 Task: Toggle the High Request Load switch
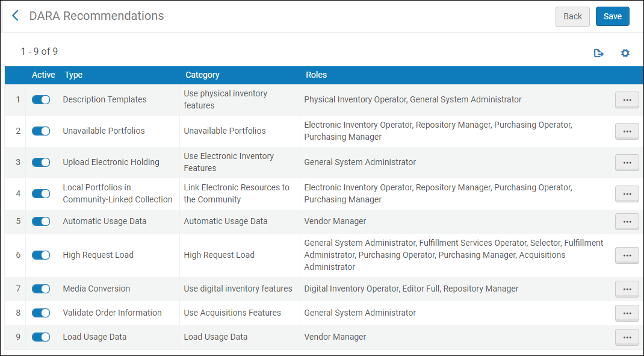pyautogui.click(x=41, y=255)
